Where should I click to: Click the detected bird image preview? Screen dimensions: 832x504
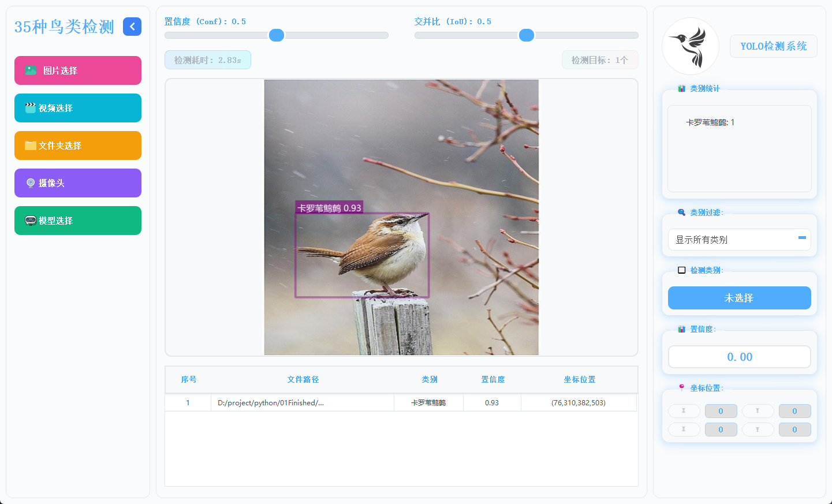tap(401, 217)
